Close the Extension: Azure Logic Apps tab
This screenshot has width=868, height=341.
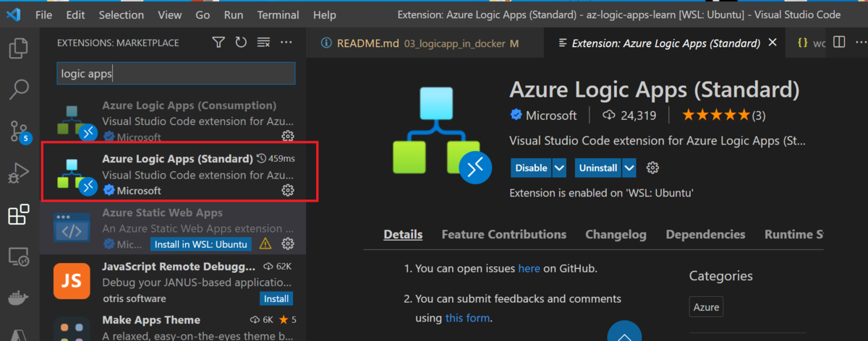pyautogui.click(x=773, y=43)
